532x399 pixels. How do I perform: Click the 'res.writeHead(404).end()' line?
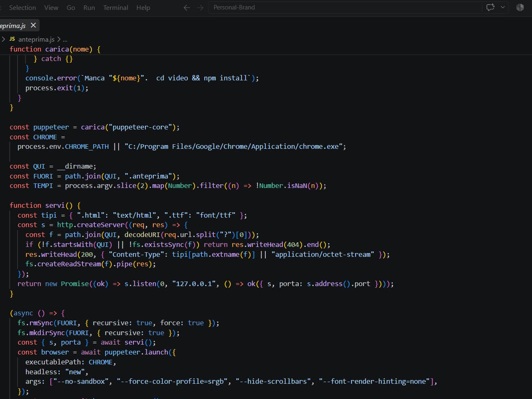click(x=178, y=244)
